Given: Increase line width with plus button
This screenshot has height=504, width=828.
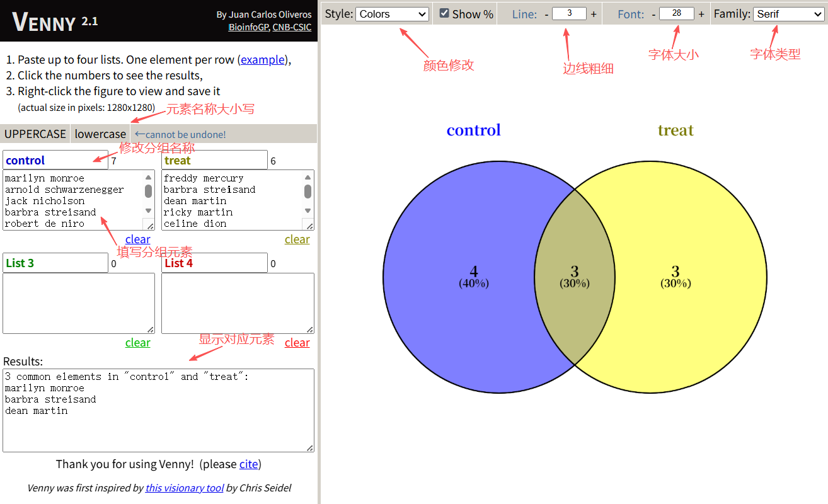Looking at the screenshot, I should coord(594,14).
